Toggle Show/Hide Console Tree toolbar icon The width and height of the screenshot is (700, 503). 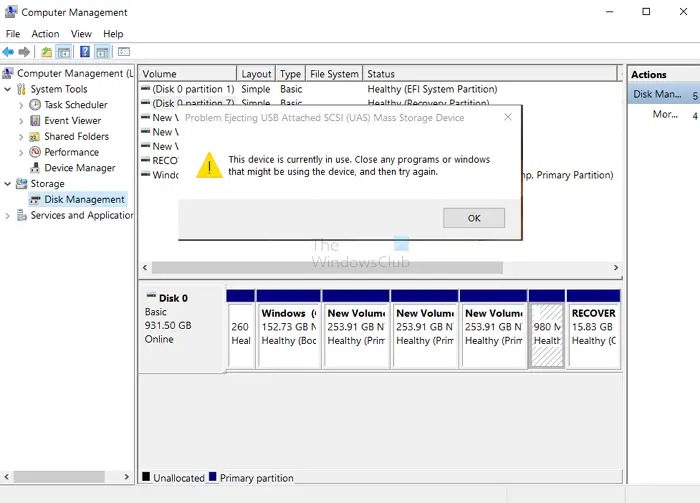click(x=64, y=52)
